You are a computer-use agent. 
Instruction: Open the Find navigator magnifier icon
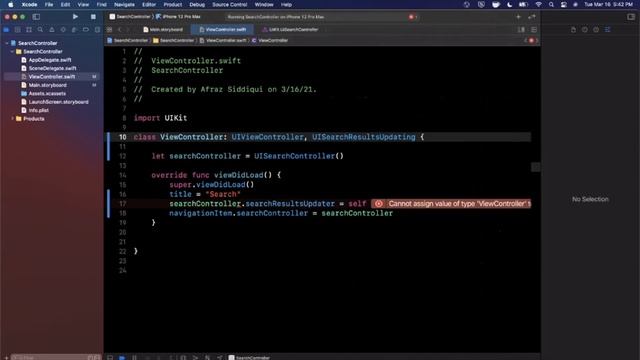[40, 30]
